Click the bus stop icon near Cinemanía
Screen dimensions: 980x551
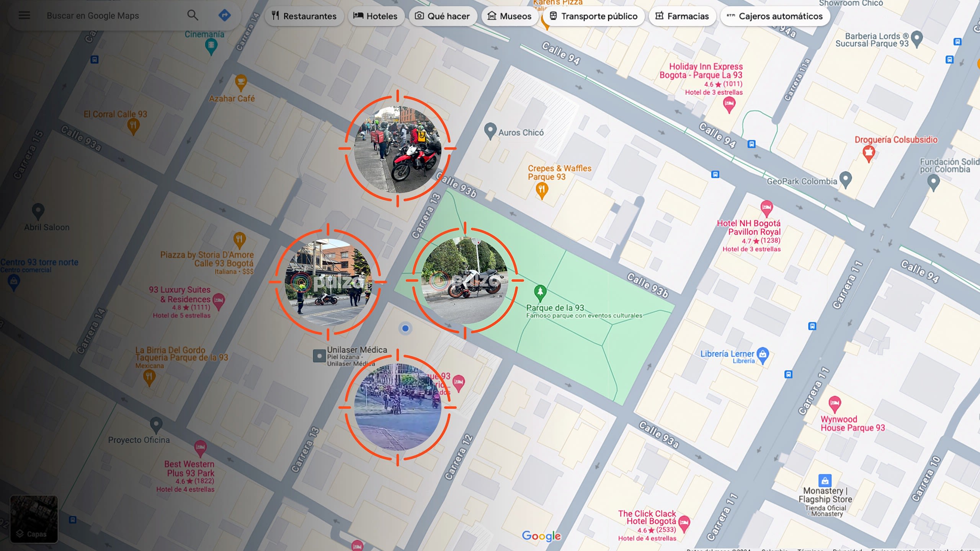pos(95,60)
